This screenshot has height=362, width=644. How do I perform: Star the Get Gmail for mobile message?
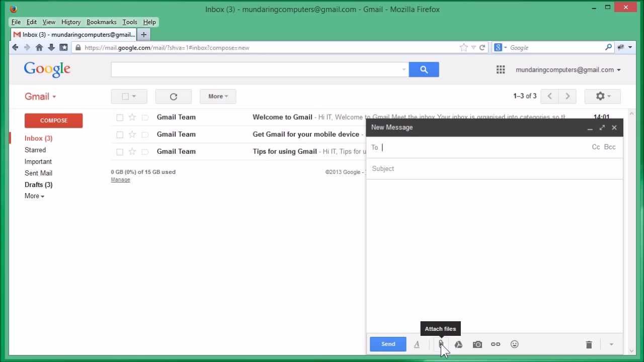(x=132, y=134)
